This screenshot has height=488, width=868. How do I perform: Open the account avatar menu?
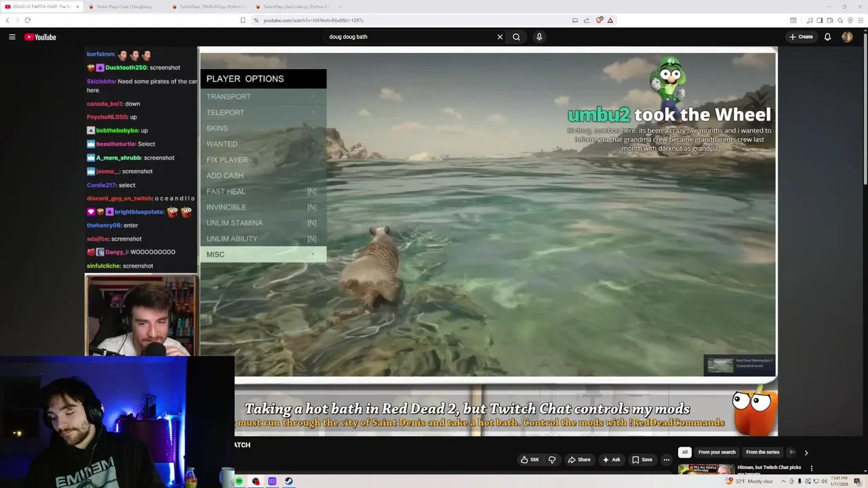point(847,37)
